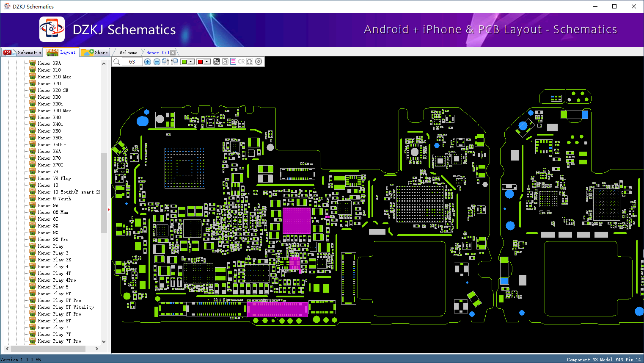This screenshot has height=363, width=644.
Task: Click the horizontal scrollbar left arrow
Action: click(7, 349)
